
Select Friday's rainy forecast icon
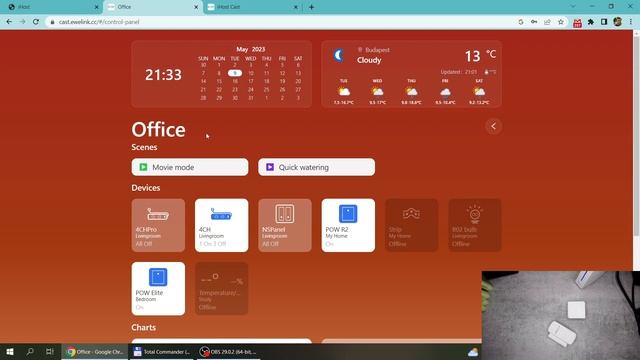point(445,92)
